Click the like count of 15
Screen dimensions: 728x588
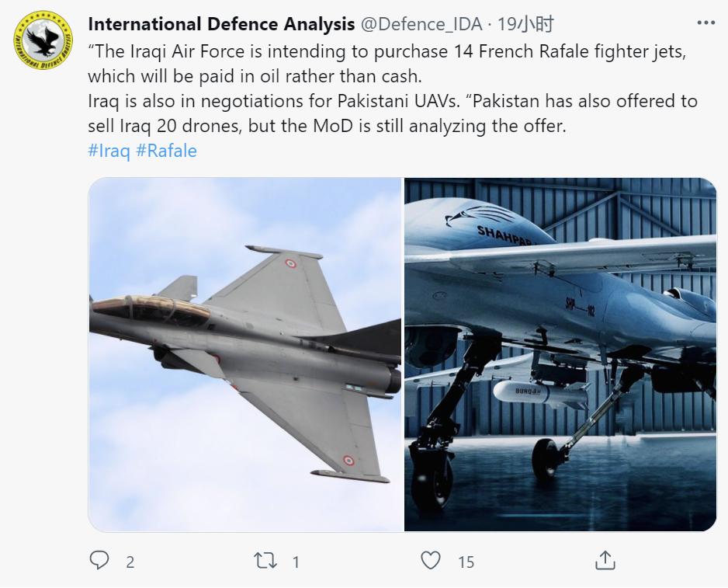pyautogui.click(x=466, y=562)
